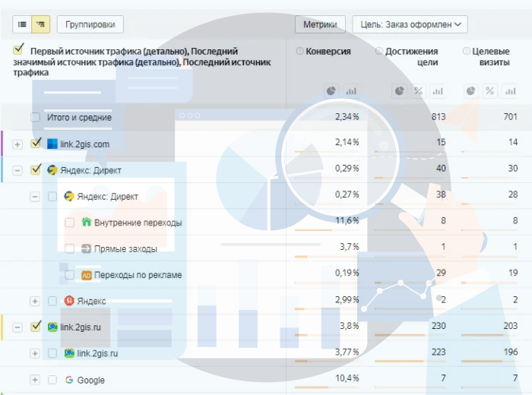
Task: Check the Яндекс row checkbox
Action: pyautogui.click(x=52, y=301)
